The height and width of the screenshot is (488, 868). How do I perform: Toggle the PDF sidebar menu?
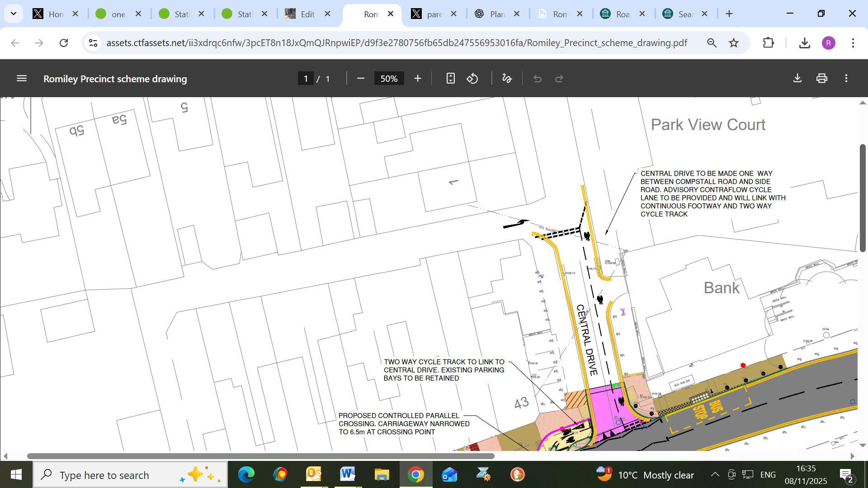tap(21, 79)
